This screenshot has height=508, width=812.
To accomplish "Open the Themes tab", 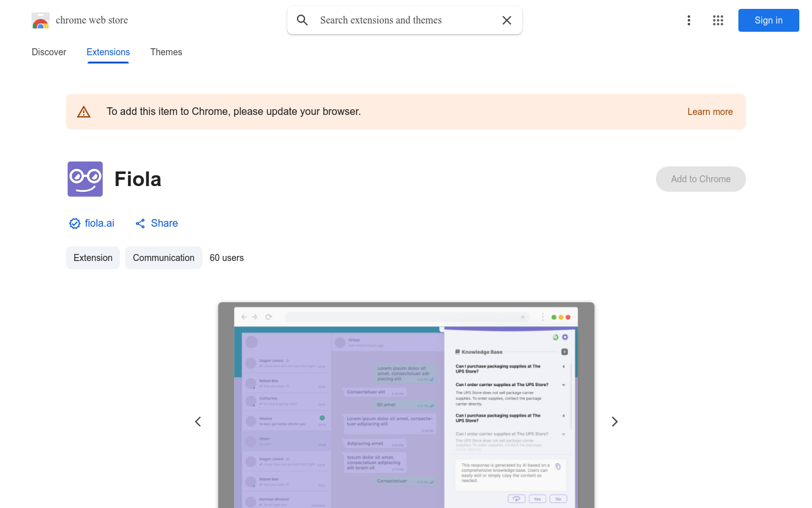I will pyautogui.click(x=166, y=52).
